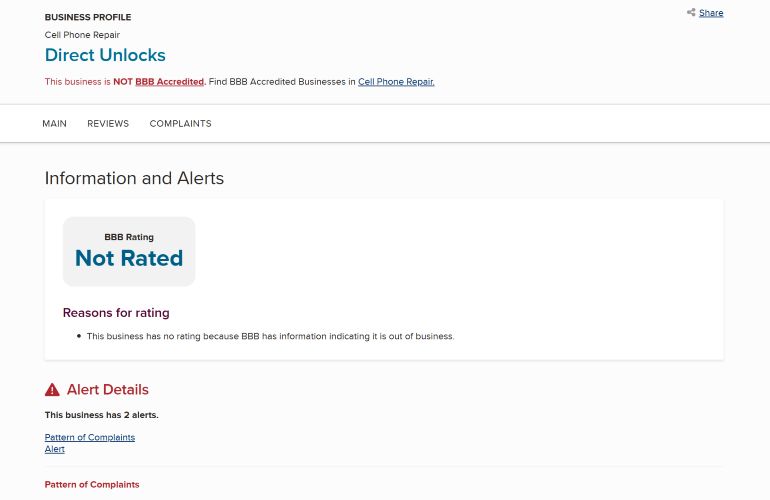Screen dimensions: 770x500
Task: Open the underlined Alert link
Action: pyautogui.click(x=54, y=449)
